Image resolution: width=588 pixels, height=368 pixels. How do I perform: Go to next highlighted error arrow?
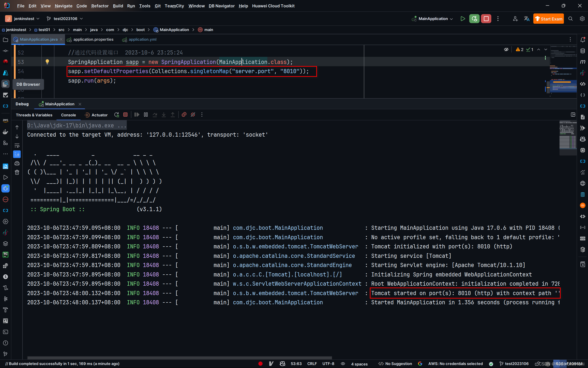[546, 49]
